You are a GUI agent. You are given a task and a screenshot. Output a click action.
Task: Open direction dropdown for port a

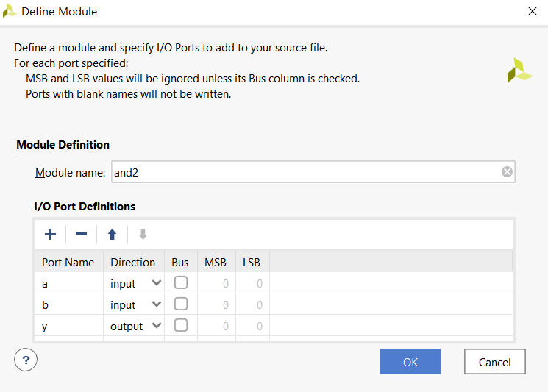tap(156, 283)
